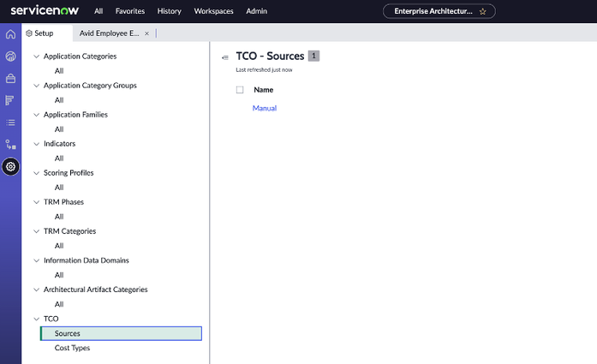
Task: Close the Avid Employee tab
Action: tap(146, 33)
